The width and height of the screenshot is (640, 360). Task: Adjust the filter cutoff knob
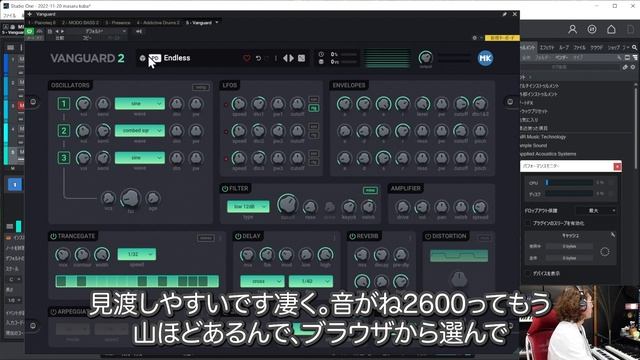pyautogui.click(x=287, y=204)
